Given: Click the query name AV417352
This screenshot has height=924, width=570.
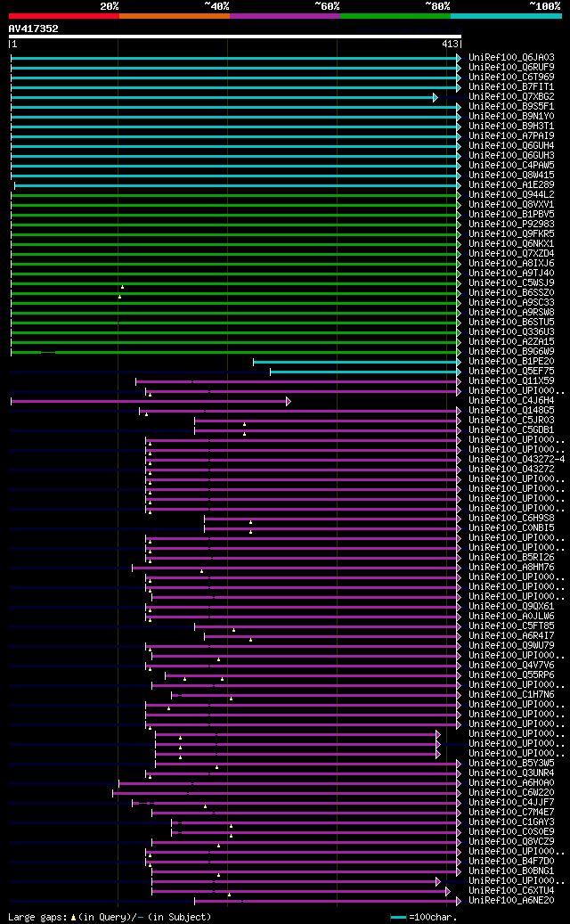Looking at the screenshot, I should [34, 29].
